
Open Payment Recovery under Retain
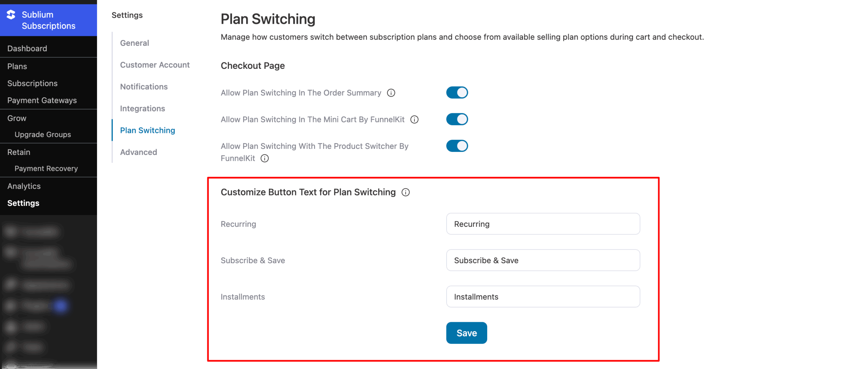coord(46,168)
